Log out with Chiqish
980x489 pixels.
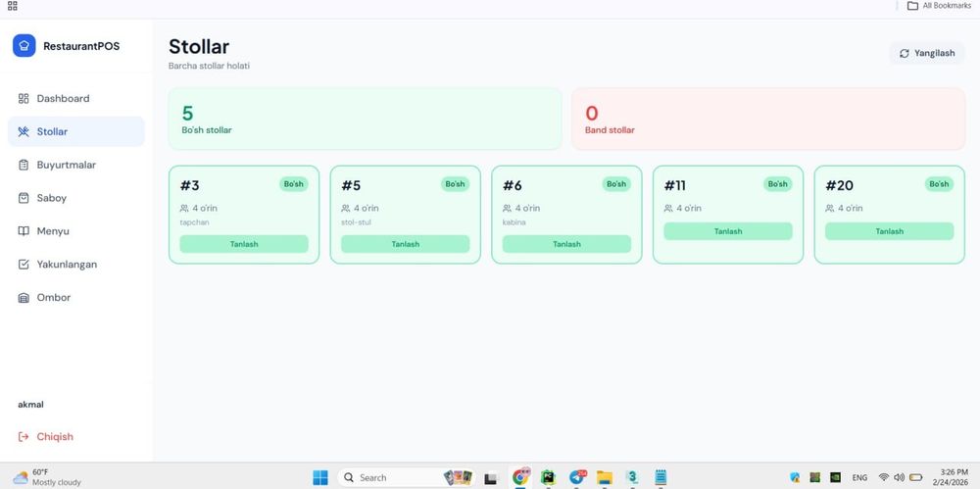pos(46,436)
